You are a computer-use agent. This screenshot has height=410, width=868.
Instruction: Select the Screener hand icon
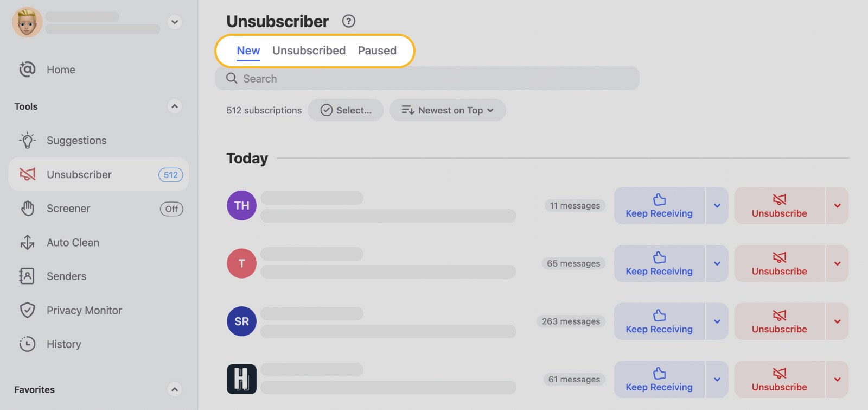point(27,208)
